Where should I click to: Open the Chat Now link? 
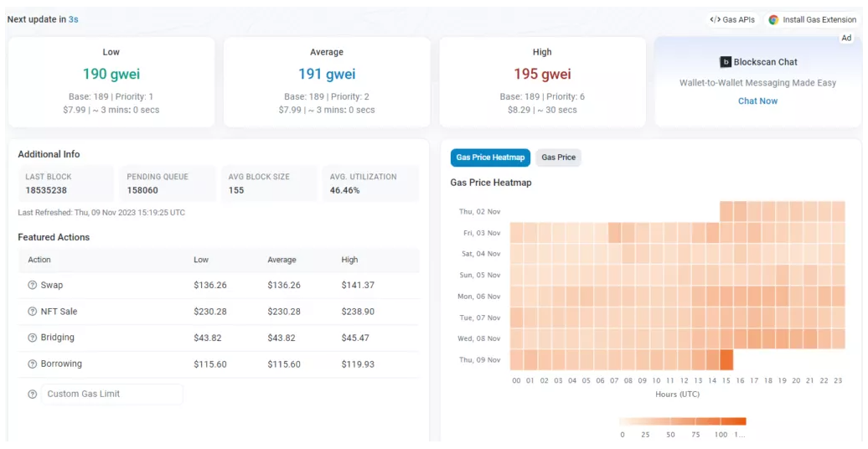click(757, 101)
